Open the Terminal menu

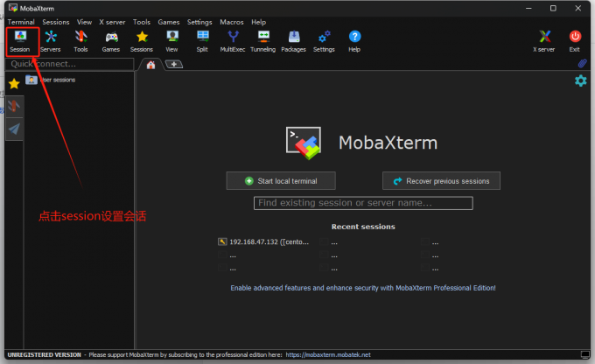[x=21, y=22]
